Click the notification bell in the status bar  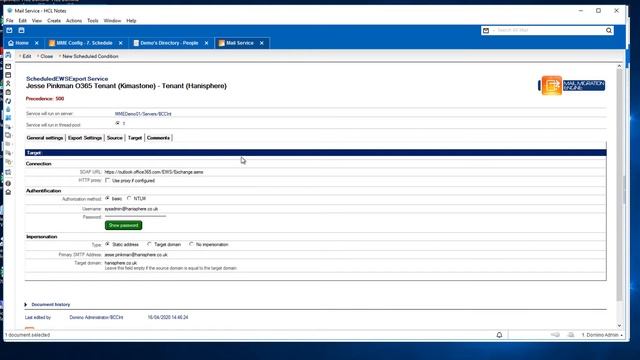click(499, 335)
